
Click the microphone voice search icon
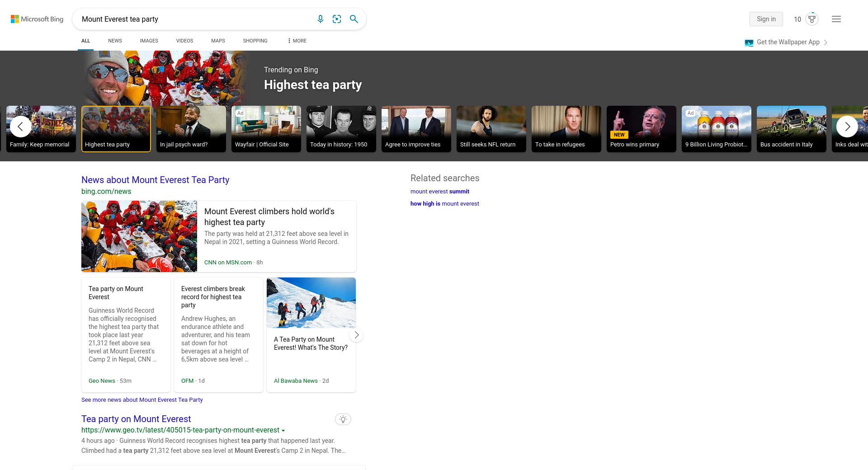[320, 19]
